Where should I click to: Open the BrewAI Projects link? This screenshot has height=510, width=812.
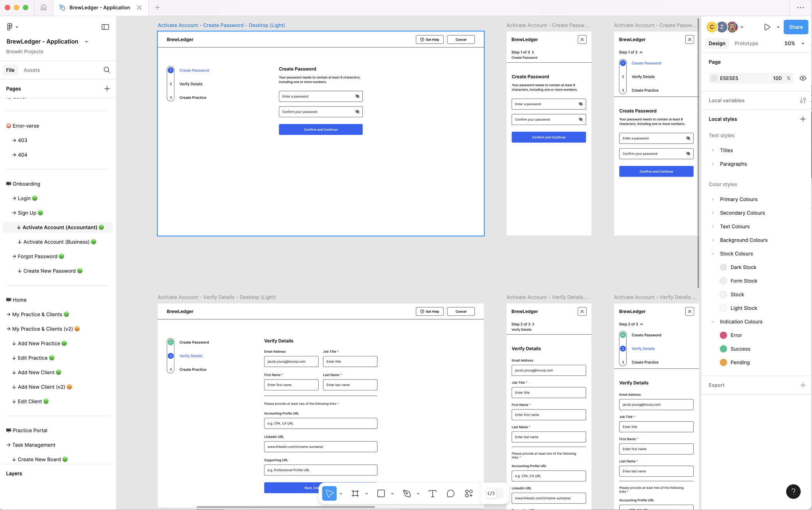pyautogui.click(x=25, y=51)
